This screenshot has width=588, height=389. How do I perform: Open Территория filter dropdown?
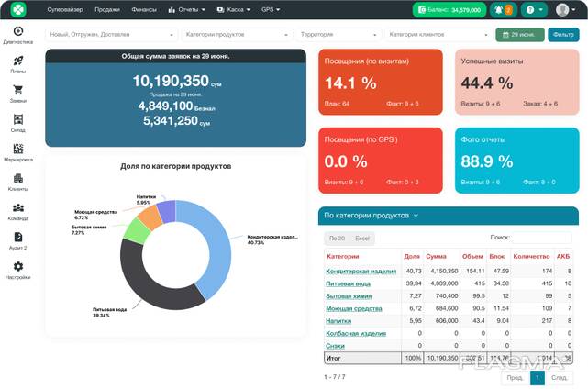pos(338,35)
